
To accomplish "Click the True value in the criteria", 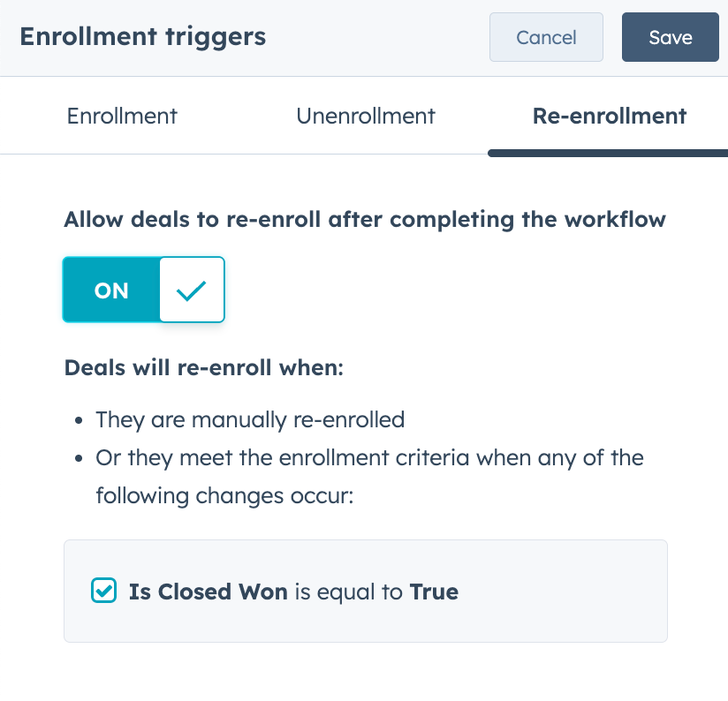I will pos(434,592).
